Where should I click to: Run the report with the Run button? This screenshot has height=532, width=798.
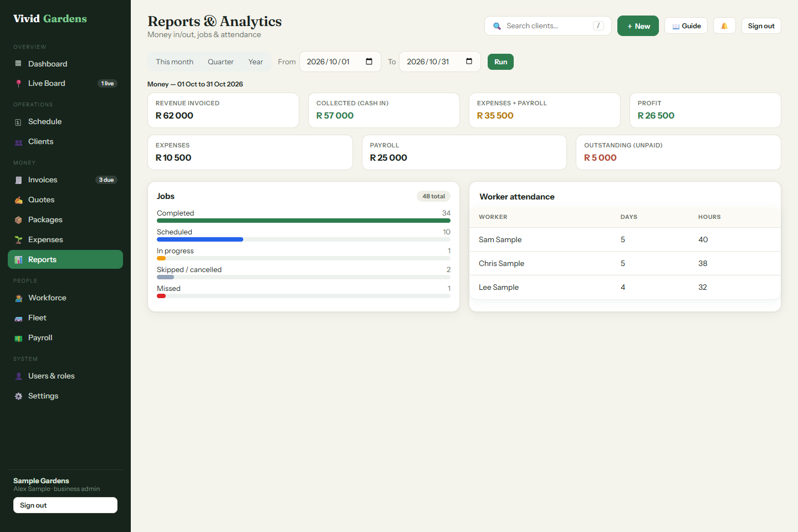tap(500, 62)
